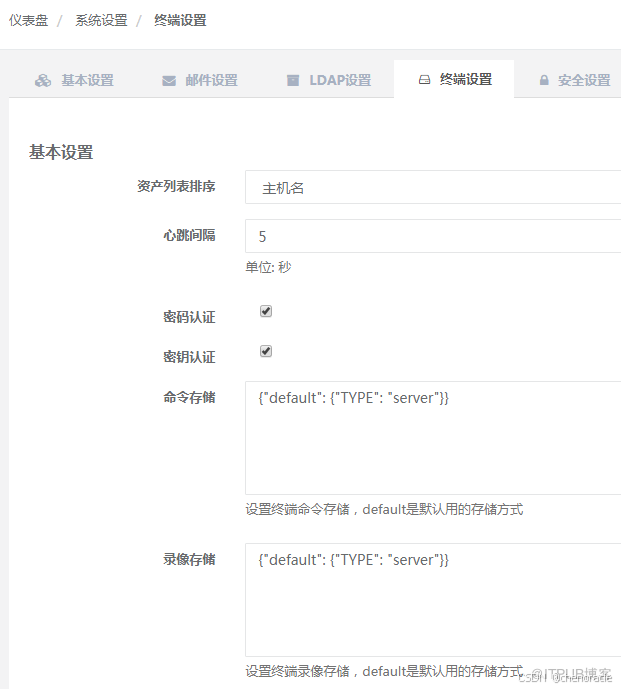Go to the 安全设置 tab
Viewport: 621px width, 689px height.
(574, 80)
